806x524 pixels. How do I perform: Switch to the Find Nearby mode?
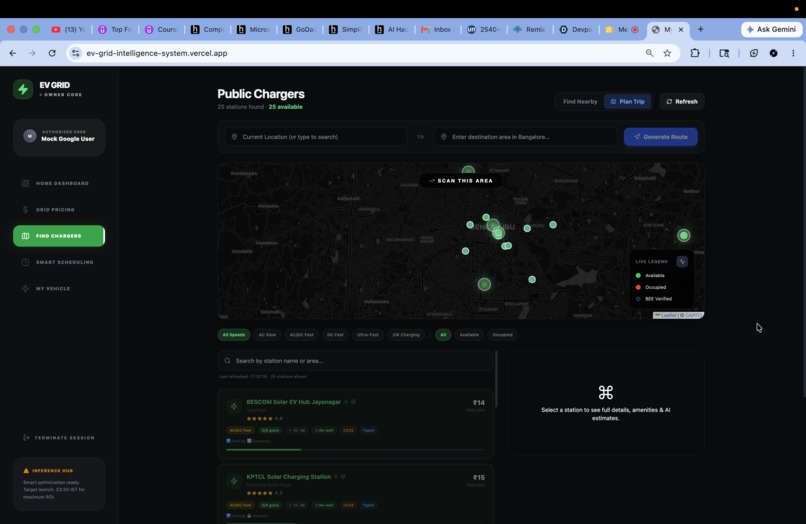[580, 101]
